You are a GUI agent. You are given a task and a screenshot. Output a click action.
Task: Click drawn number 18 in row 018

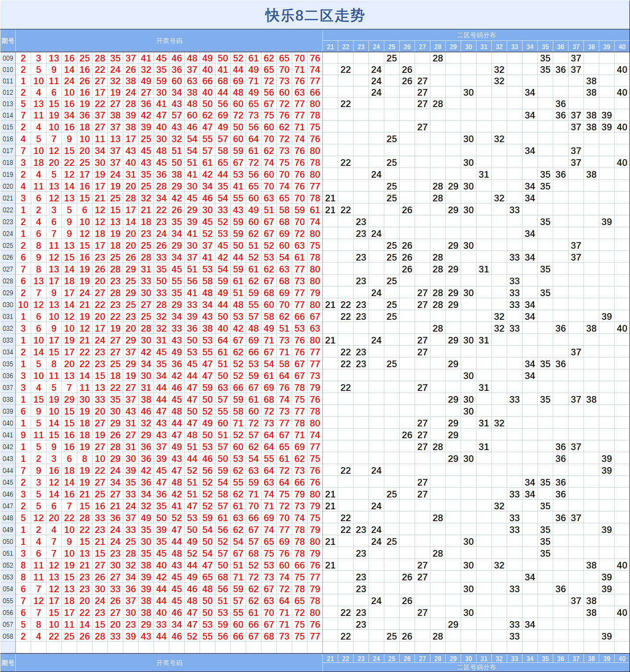click(x=39, y=163)
